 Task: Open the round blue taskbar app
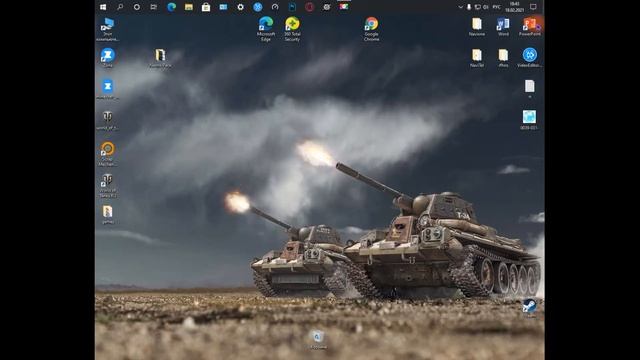[258, 7]
